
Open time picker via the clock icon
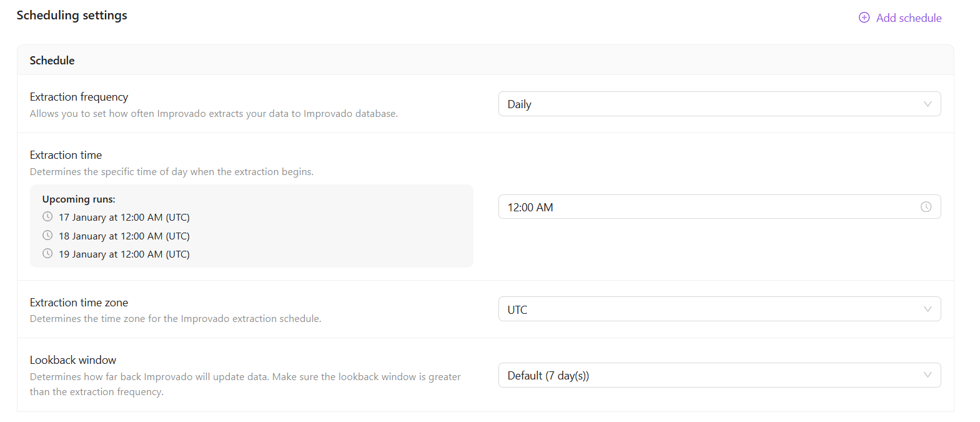[x=926, y=207]
